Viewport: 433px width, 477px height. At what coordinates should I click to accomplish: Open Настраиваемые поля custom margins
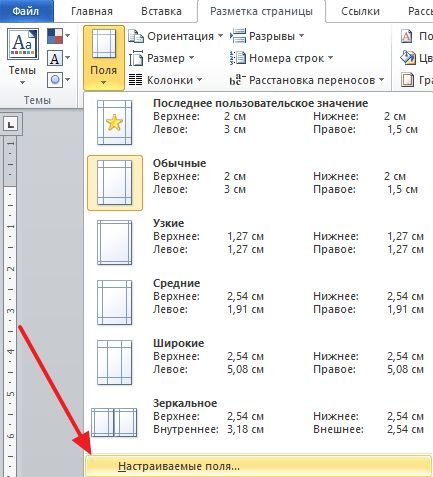(258, 466)
